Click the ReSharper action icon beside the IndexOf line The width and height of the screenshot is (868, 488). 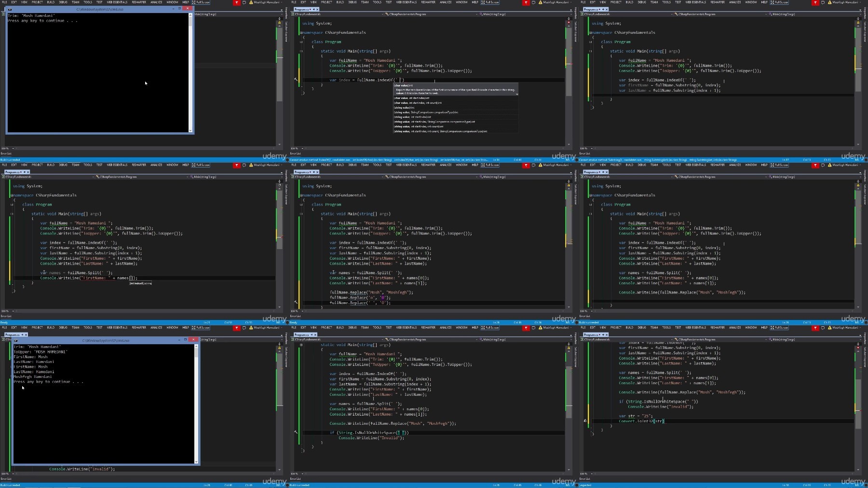pos(296,80)
